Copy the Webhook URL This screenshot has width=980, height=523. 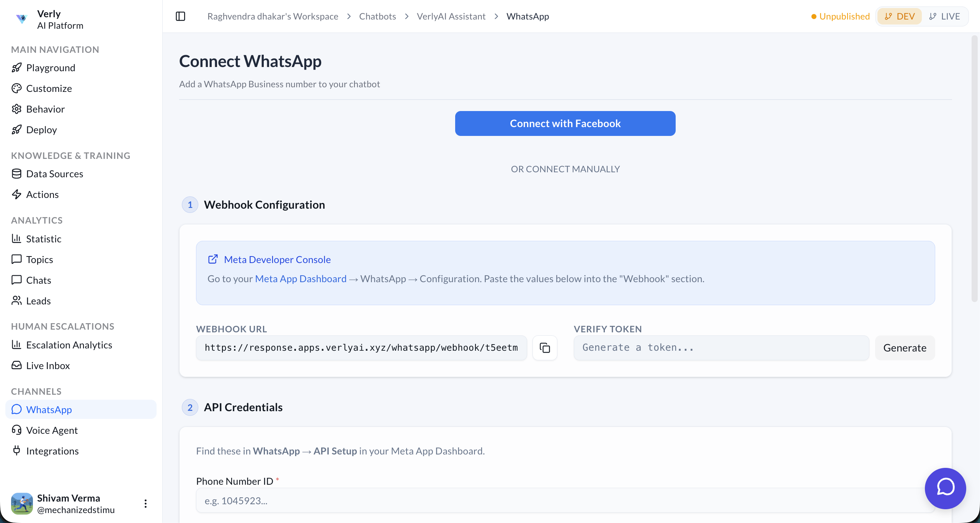[x=544, y=348]
